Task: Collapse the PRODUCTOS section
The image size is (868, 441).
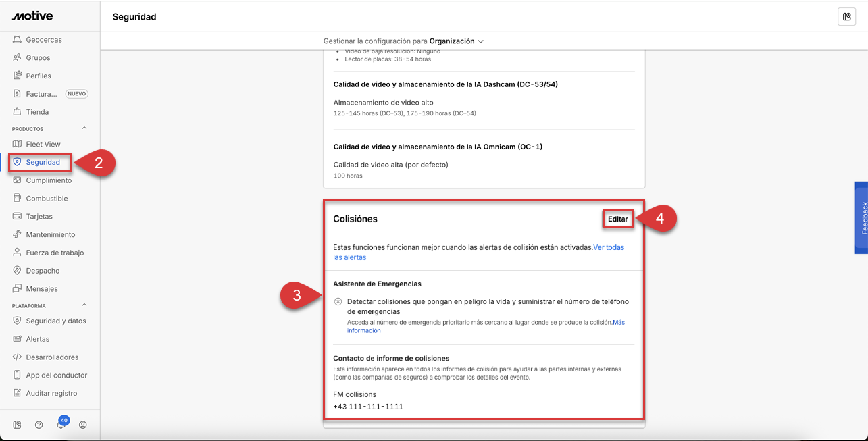Action: tap(84, 128)
